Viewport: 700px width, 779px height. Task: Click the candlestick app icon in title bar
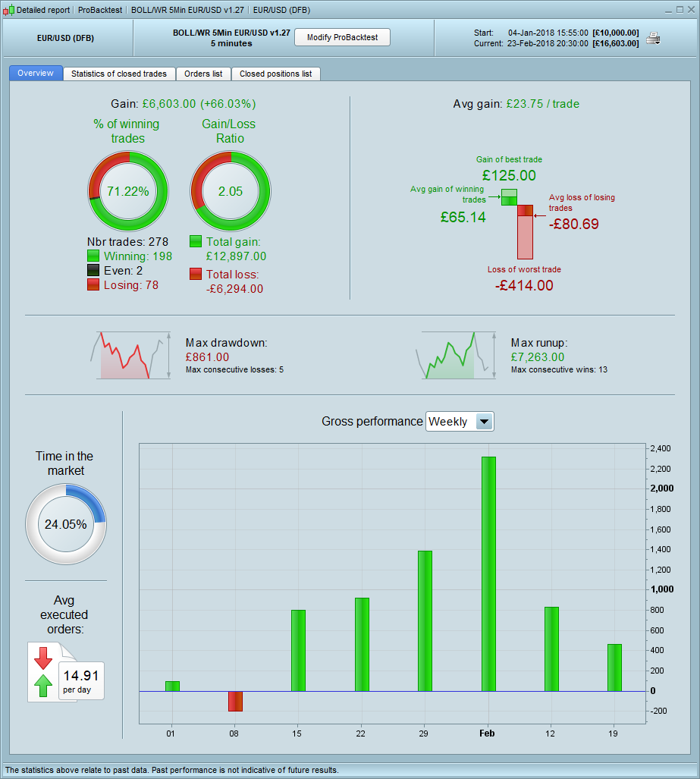pos(8,10)
